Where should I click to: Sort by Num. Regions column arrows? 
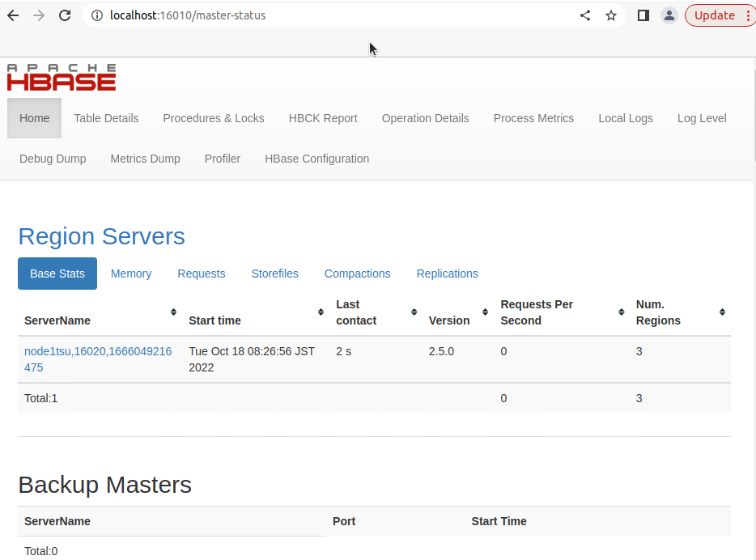[x=722, y=312]
